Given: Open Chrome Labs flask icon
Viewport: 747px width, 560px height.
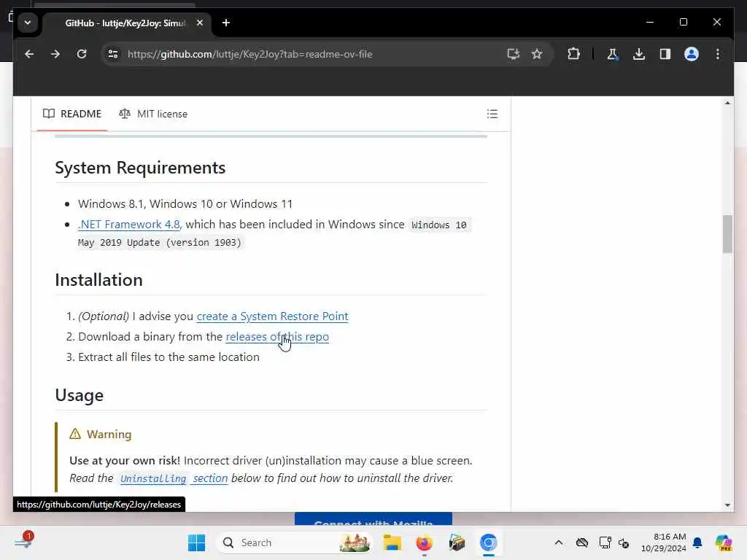Looking at the screenshot, I should pyautogui.click(x=613, y=54).
